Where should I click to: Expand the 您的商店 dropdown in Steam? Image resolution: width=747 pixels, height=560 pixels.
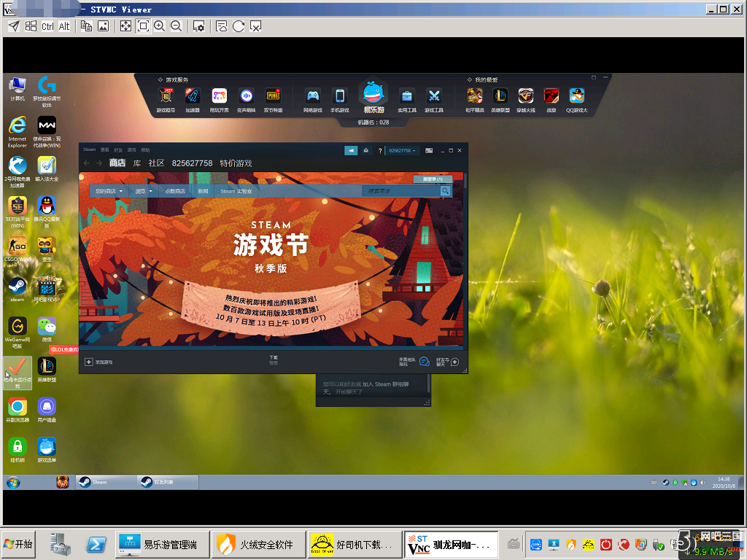click(109, 191)
